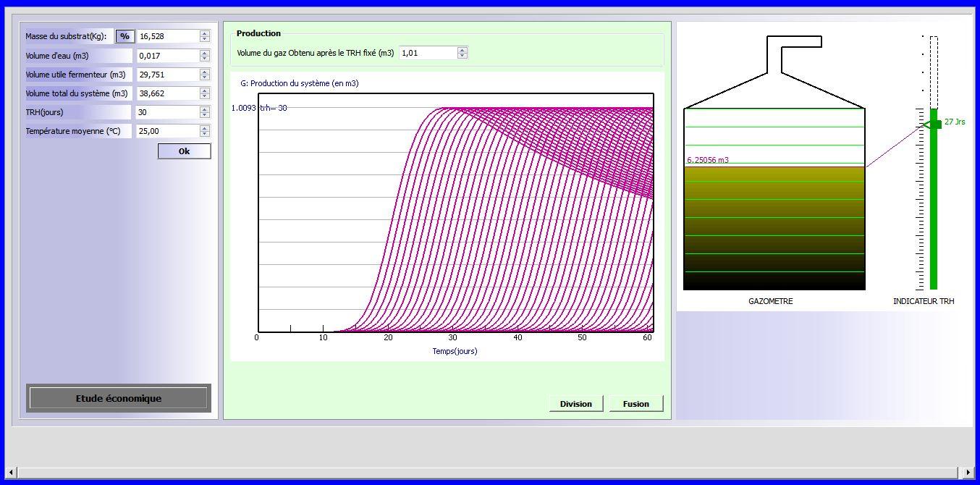Click the GAZOMETRE caption
The height and width of the screenshot is (485, 980).
pyautogui.click(x=771, y=301)
